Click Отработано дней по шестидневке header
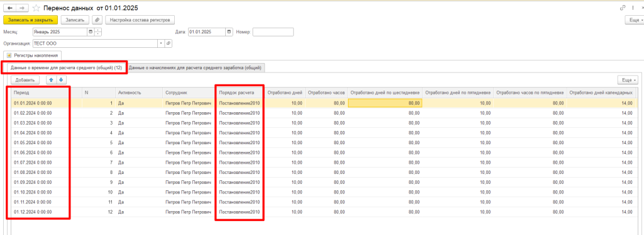Viewport: 644px width, 235px height. pos(385,93)
